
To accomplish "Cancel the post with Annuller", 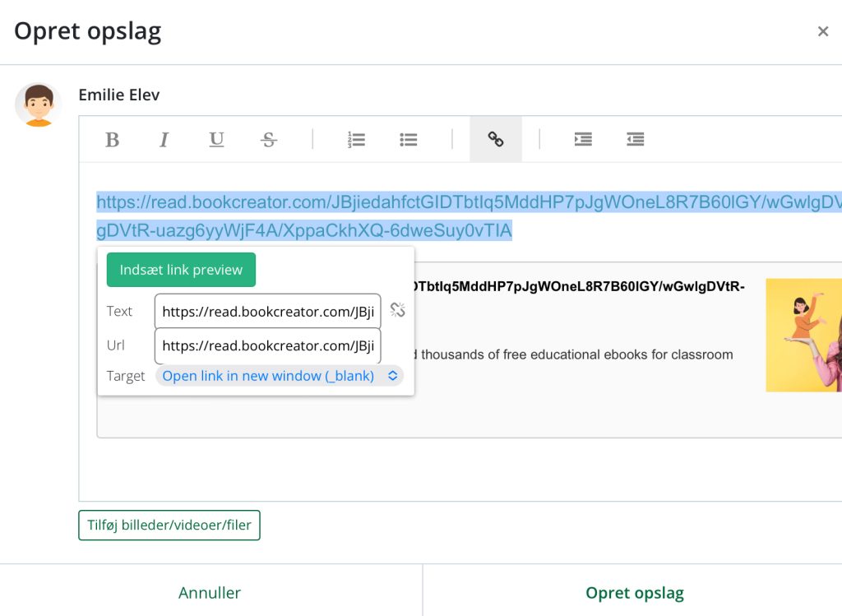I will (x=210, y=592).
